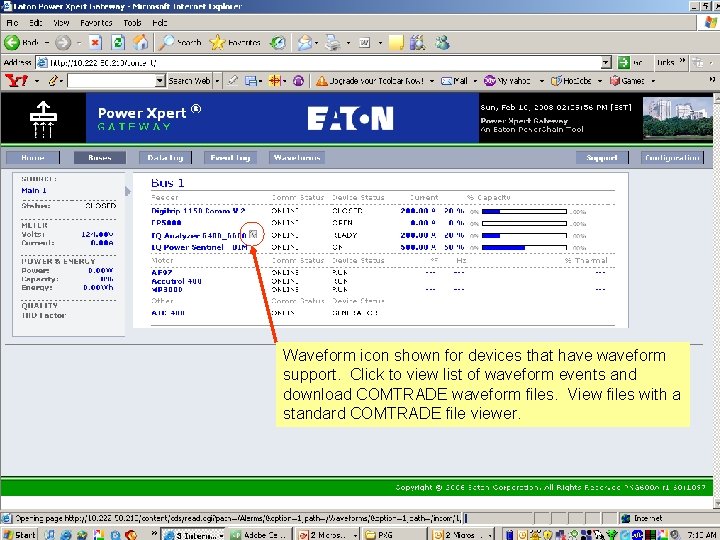Open the Tools menu
Image resolution: width=720 pixels, height=540 pixels.
pyautogui.click(x=132, y=22)
